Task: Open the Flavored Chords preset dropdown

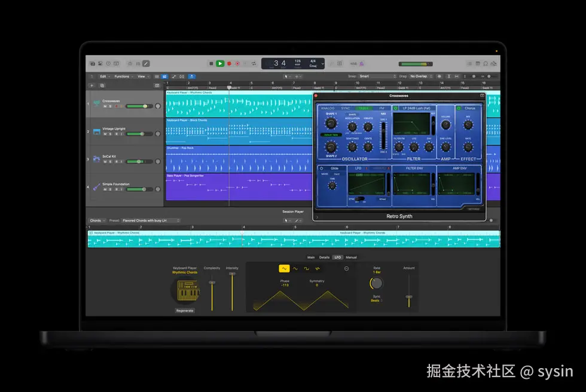Action: 151,220
